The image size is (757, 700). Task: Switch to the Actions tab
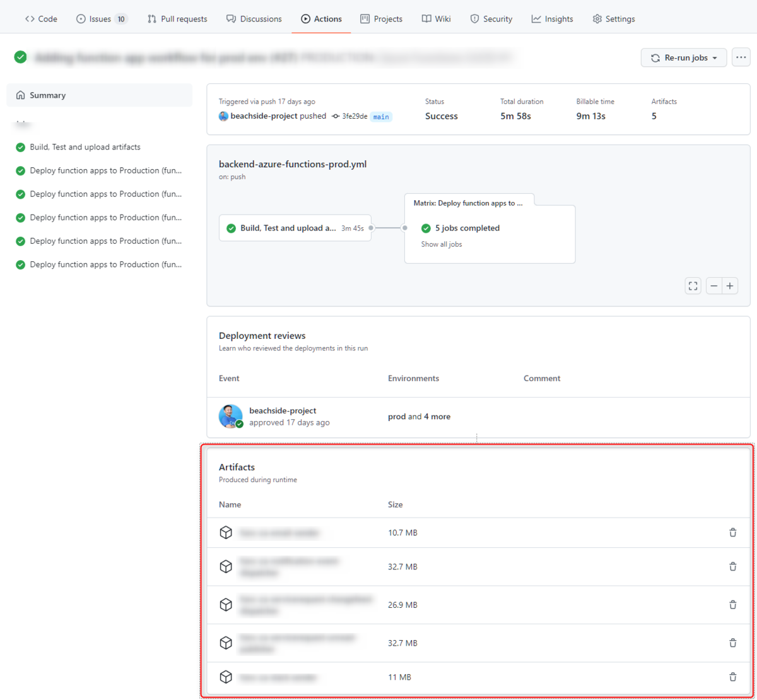click(321, 19)
